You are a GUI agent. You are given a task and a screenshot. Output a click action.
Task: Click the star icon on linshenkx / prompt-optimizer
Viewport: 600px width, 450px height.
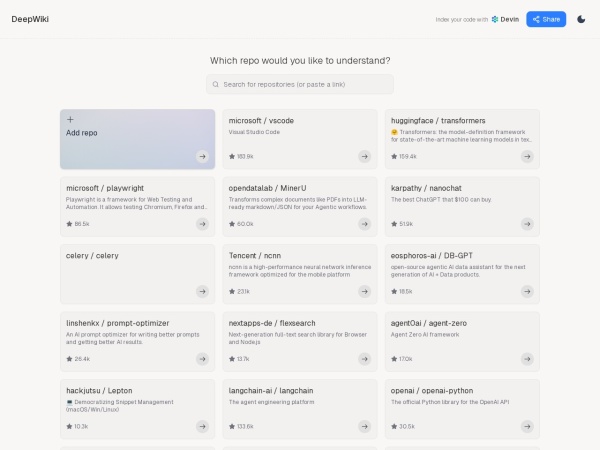tap(69, 359)
